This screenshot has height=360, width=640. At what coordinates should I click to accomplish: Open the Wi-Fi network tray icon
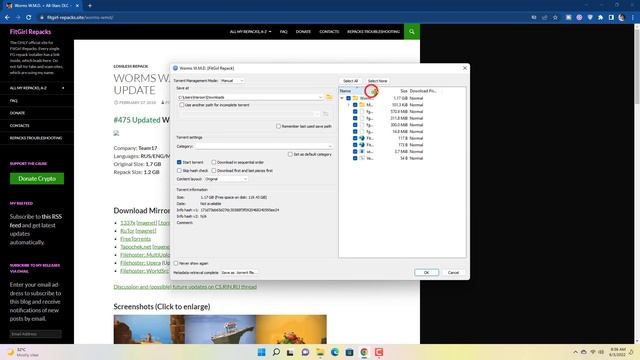pos(593,352)
